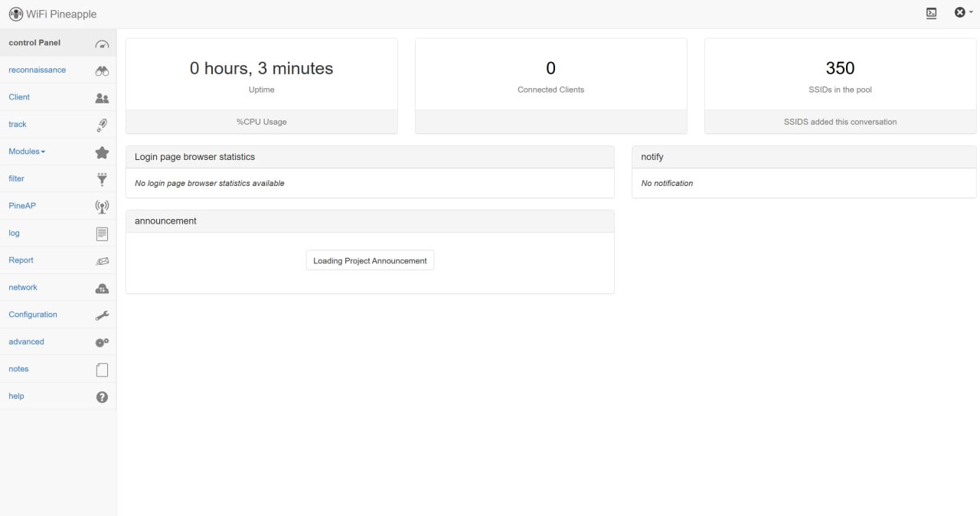This screenshot has height=516, width=980.
Task: Click the Client users icon
Action: pos(102,98)
